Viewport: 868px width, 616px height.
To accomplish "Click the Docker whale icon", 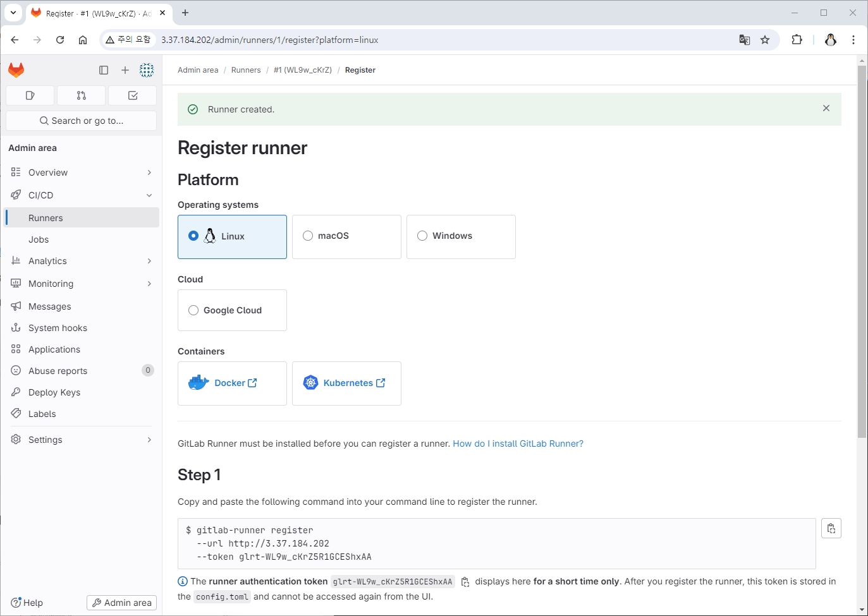I will (199, 383).
